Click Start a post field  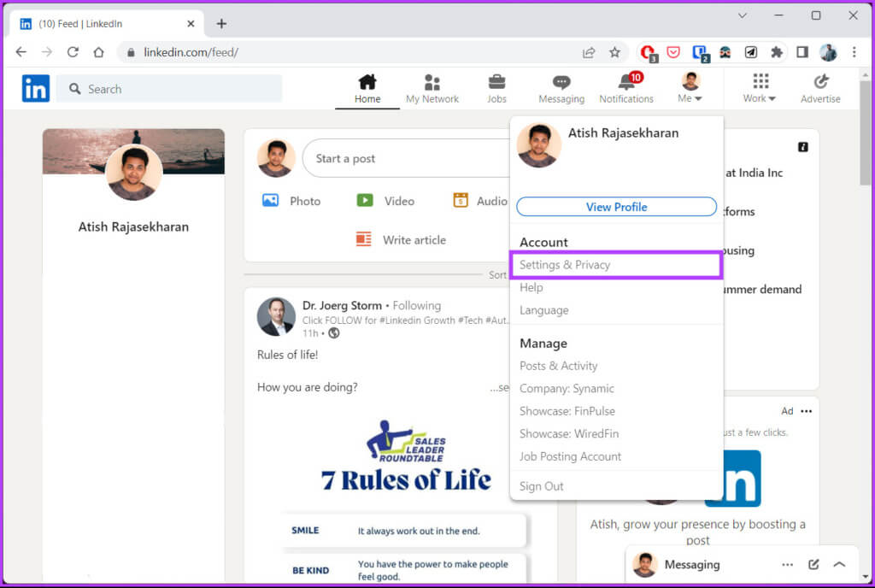406,158
